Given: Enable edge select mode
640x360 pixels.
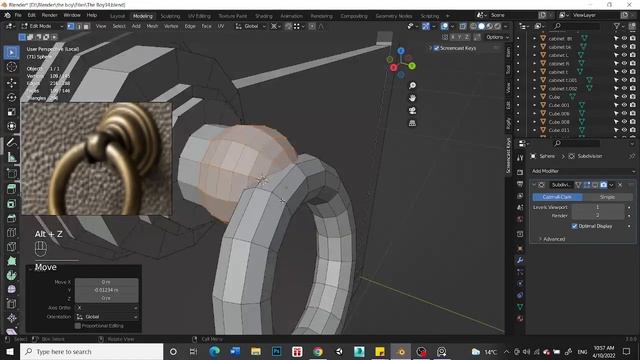Looking at the screenshot, I should click(x=78, y=26).
